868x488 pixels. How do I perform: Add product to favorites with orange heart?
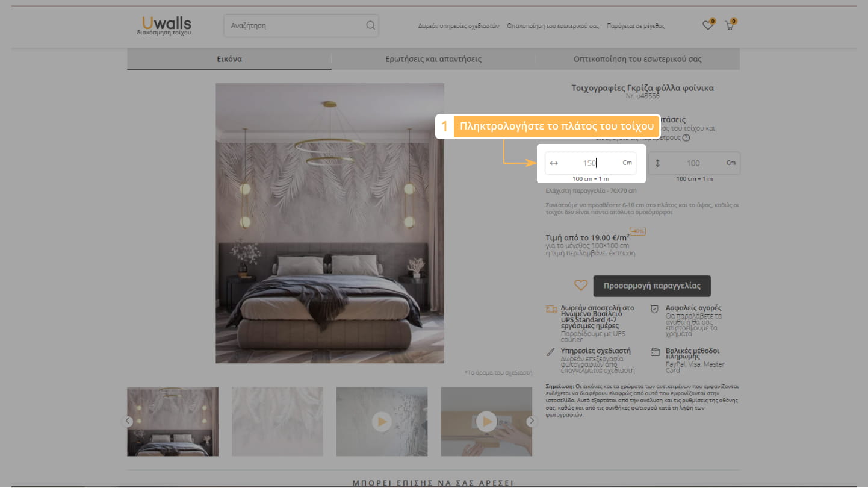(580, 286)
